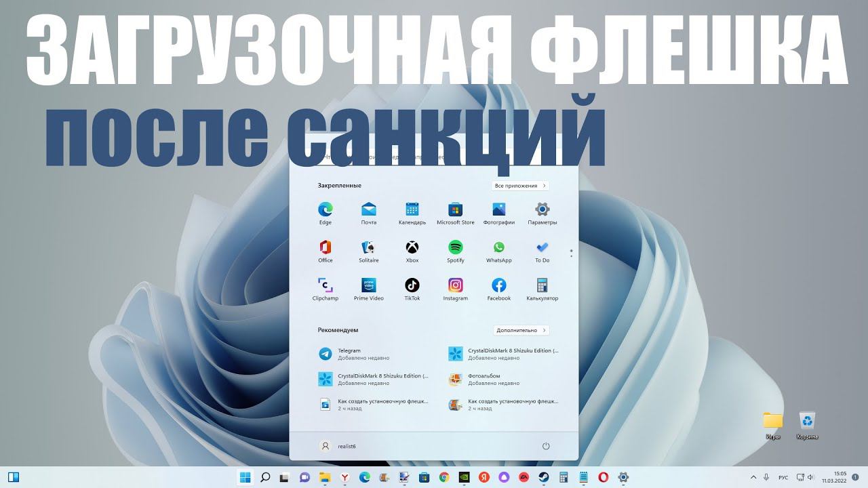Open Notepad from the taskbar

[x=583, y=477]
